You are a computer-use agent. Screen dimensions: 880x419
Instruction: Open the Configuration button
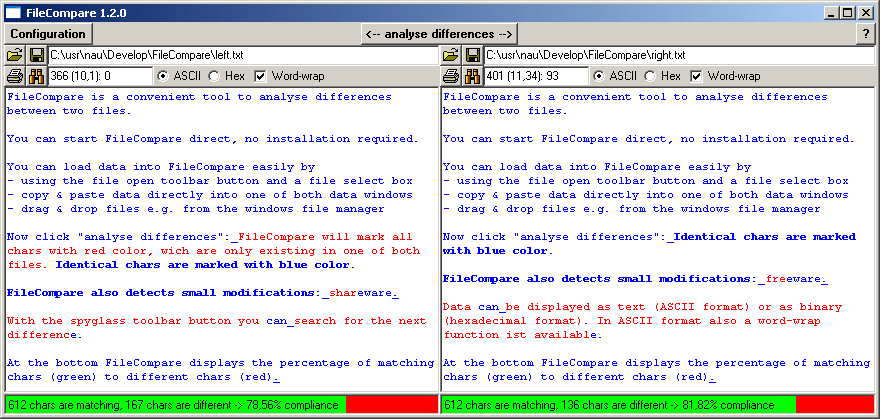(x=48, y=34)
